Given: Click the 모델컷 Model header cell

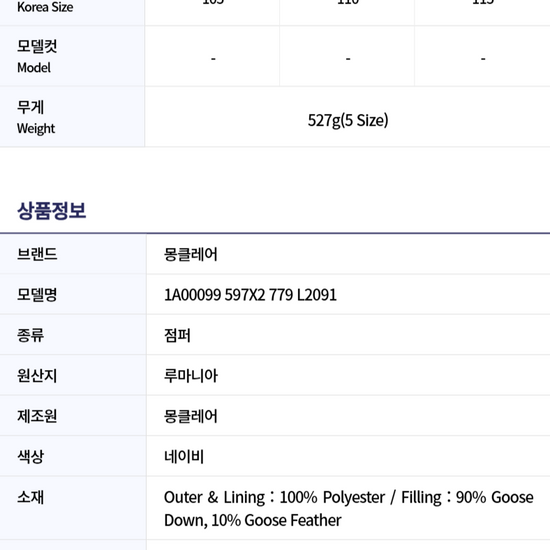Looking at the screenshot, I should click(72, 56).
